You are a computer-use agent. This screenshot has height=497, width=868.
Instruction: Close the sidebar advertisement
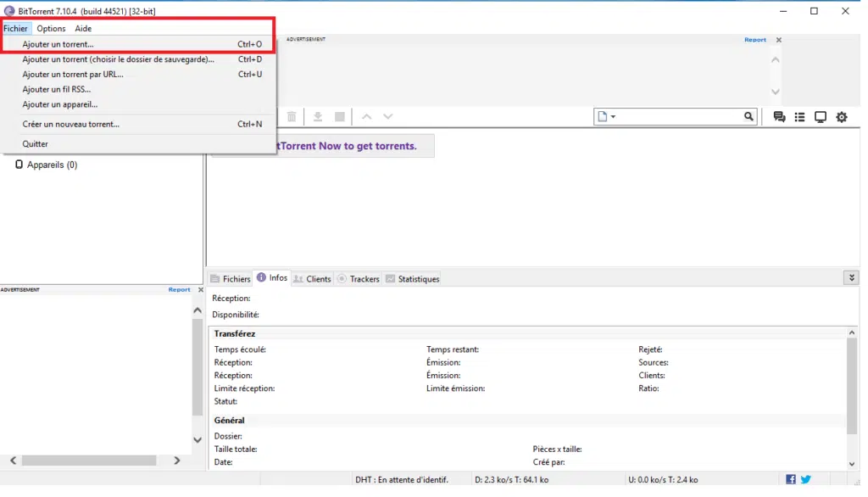[x=200, y=290]
